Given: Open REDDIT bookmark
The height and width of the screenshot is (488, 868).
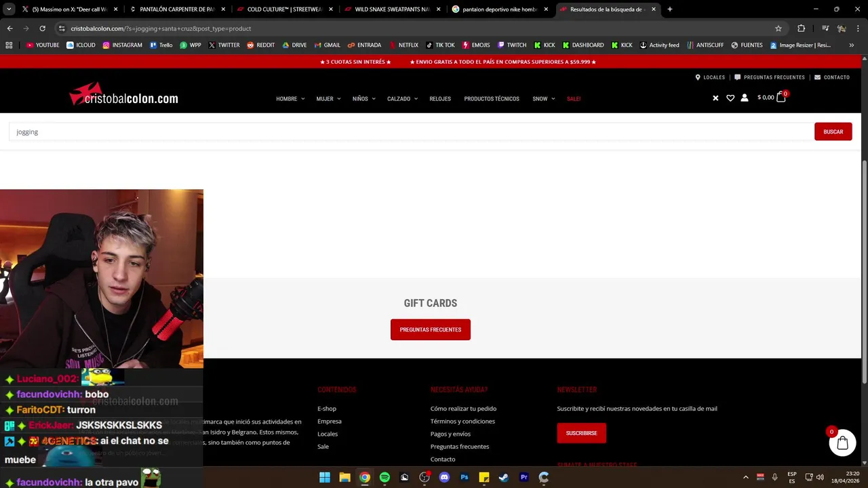Looking at the screenshot, I should tap(260, 45).
